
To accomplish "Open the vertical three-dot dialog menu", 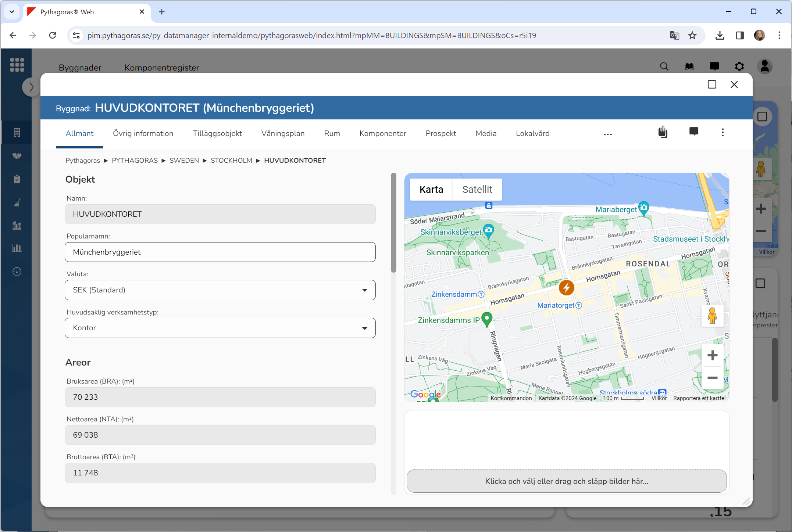I will pos(723,132).
